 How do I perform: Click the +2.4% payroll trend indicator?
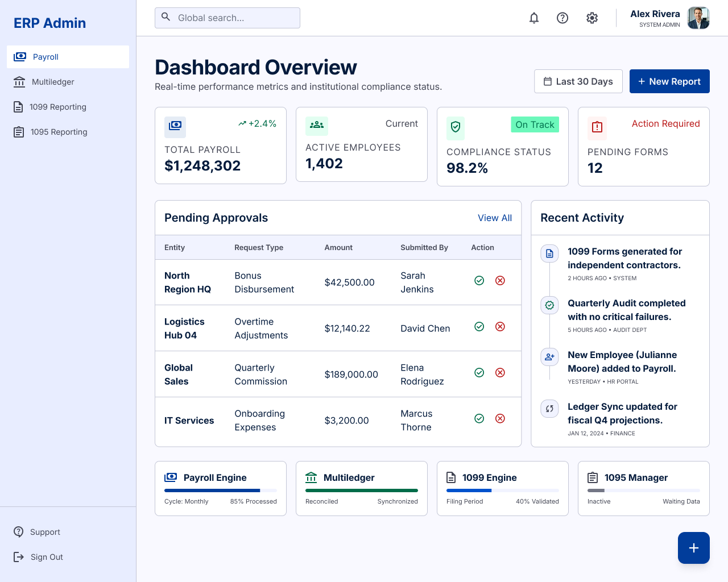click(x=257, y=124)
